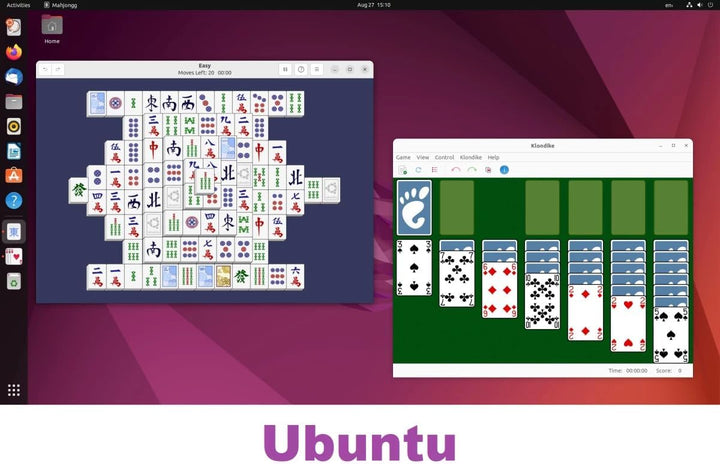Switch to solitaire via its dock icon
This screenshot has width=720, height=464.
click(x=14, y=256)
